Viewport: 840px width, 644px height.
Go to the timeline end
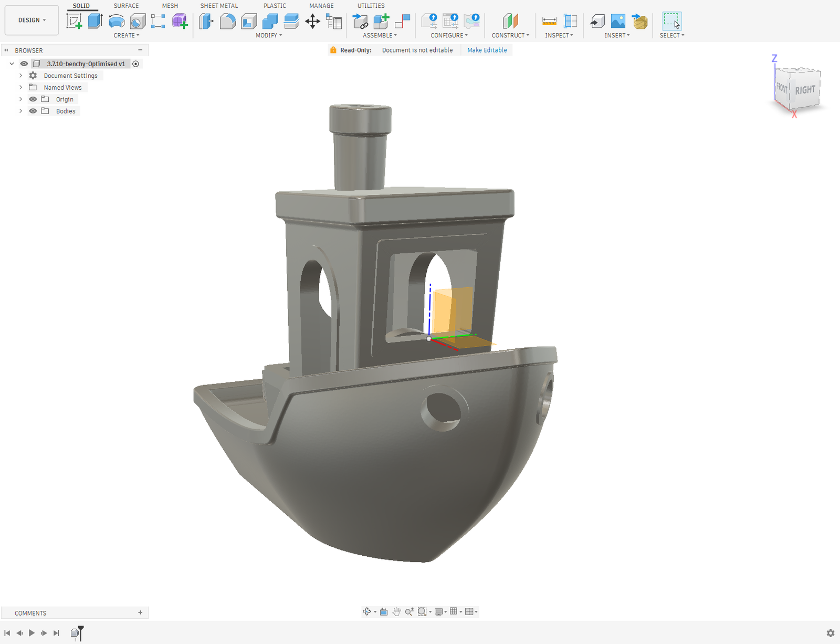pyautogui.click(x=57, y=633)
